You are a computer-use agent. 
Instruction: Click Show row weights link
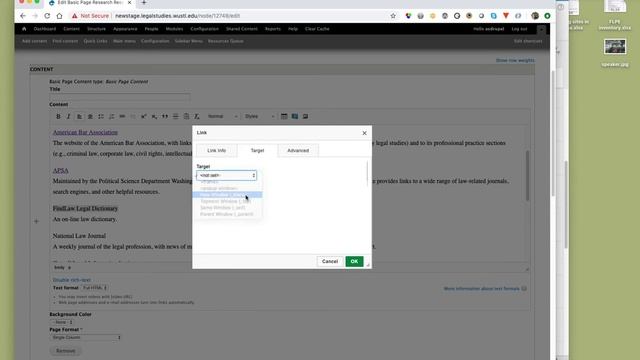click(515, 60)
